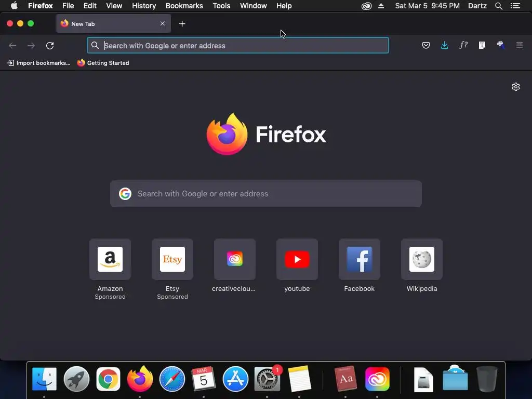Open the Tools menu
The width and height of the screenshot is (532, 399).
[x=221, y=6]
